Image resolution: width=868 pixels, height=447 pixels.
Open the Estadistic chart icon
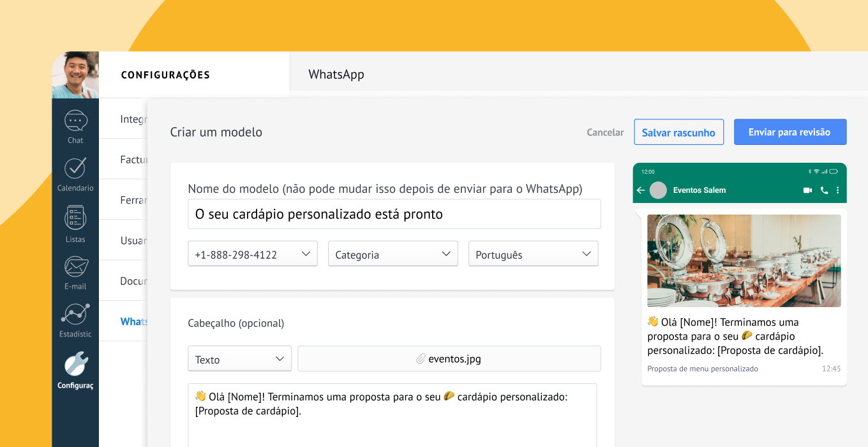pyautogui.click(x=75, y=314)
